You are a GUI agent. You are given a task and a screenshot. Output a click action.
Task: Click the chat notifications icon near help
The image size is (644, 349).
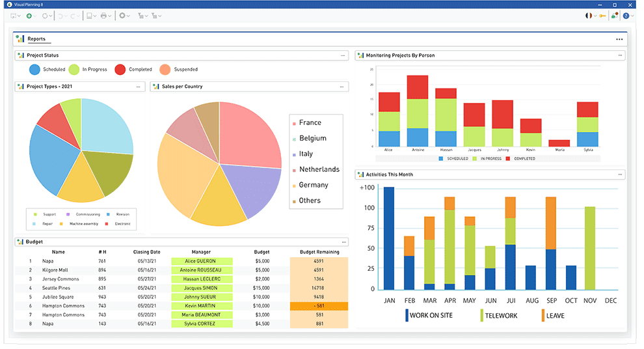[615, 16]
